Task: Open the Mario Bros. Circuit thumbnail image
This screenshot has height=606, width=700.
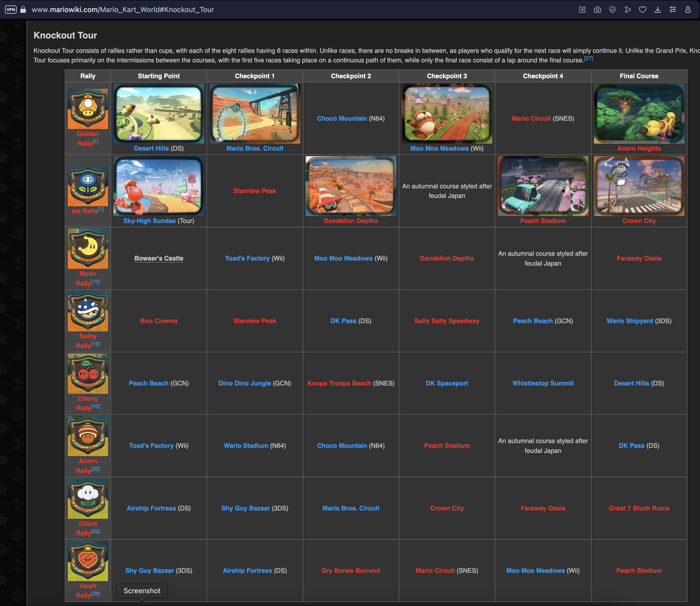Action: (x=255, y=114)
